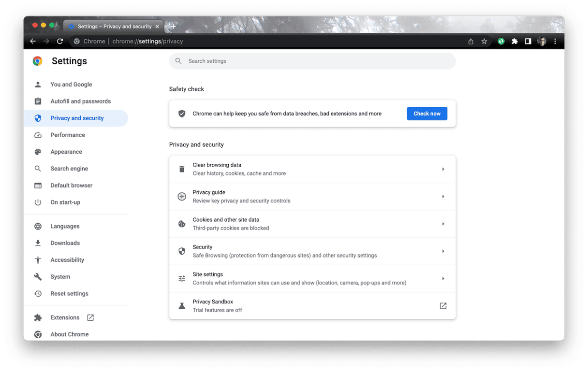588x372 pixels.
Task: Click the share page icon
Action: [470, 42]
